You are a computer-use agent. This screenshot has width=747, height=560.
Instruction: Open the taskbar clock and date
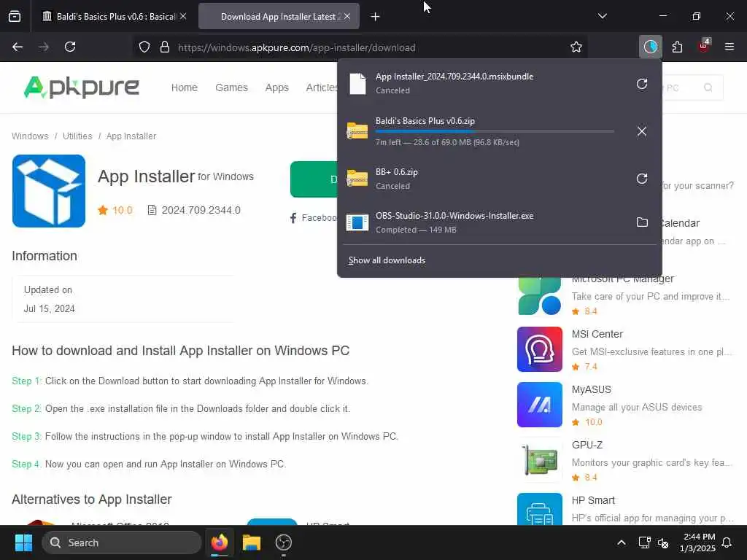pyautogui.click(x=699, y=542)
